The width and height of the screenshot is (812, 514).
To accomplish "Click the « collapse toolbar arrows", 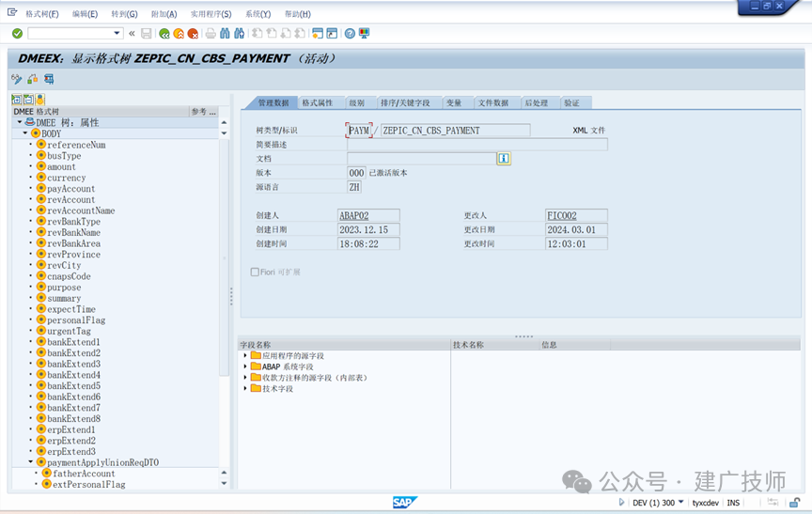I will pyautogui.click(x=132, y=34).
